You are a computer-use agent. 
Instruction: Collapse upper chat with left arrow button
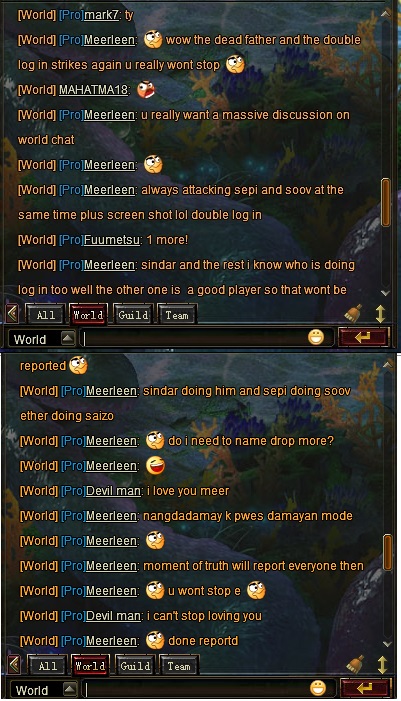[12, 313]
